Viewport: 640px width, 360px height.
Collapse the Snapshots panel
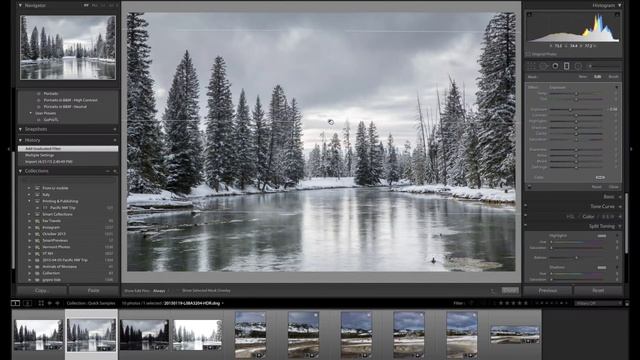pos(20,129)
